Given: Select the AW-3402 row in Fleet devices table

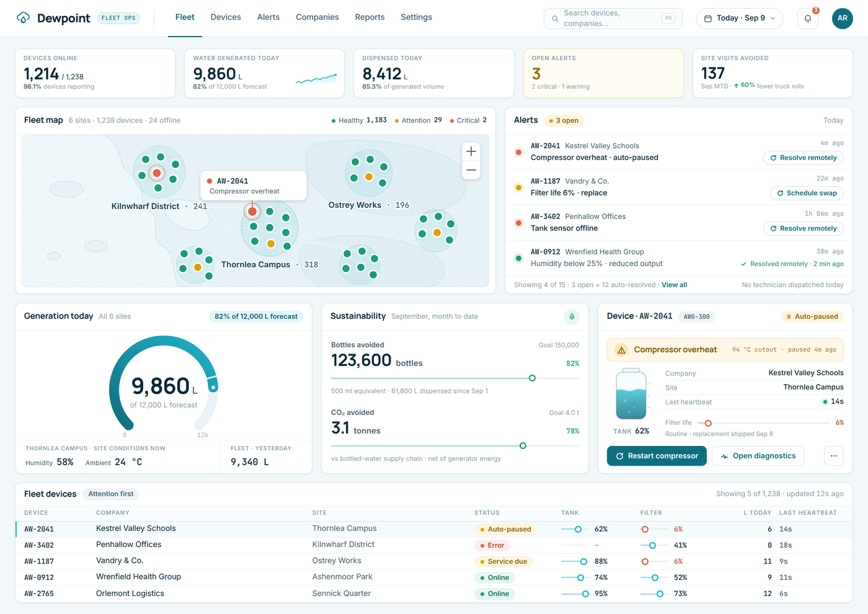Looking at the screenshot, I should click(434, 545).
